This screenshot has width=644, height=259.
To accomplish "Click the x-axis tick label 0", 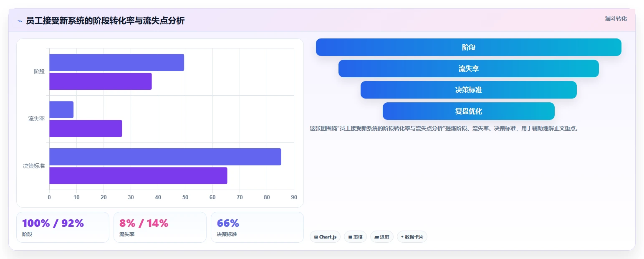I will pyautogui.click(x=49, y=197).
